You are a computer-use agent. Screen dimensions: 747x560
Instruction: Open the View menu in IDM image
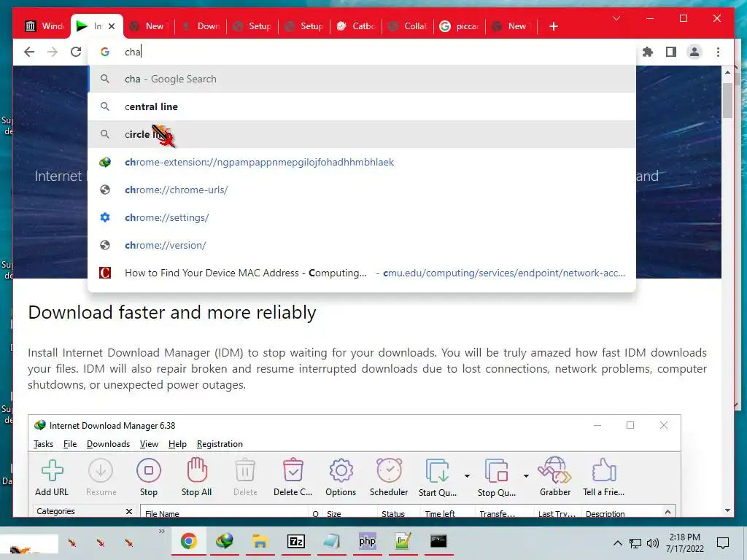pyautogui.click(x=149, y=444)
